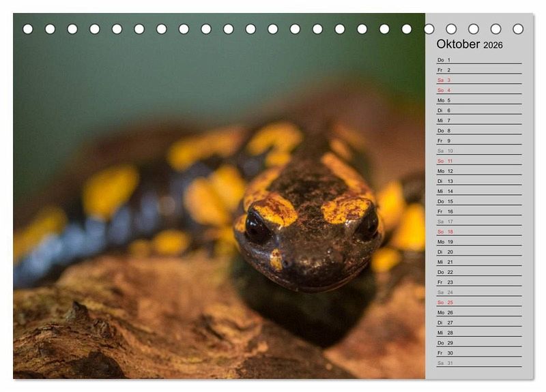Click the Sa 10 date entry
Image resolution: width=546 pixels, height=392 pixels.
pos(478,151)
